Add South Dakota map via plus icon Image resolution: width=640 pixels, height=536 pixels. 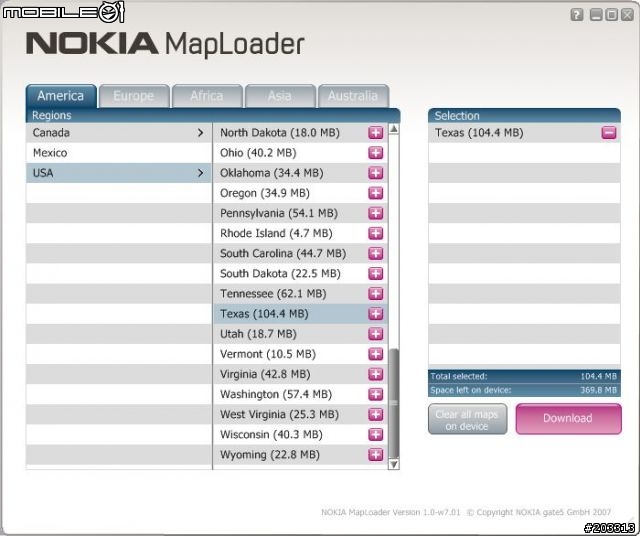pos(376,273)
